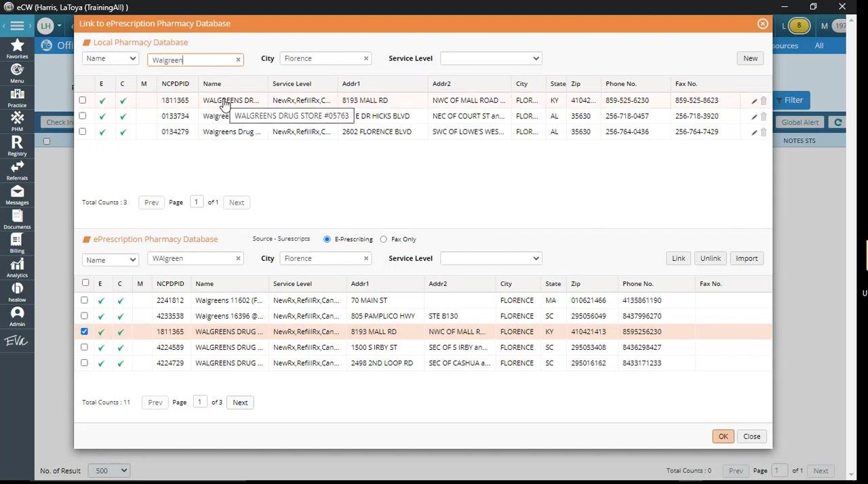Open Favorites in the left sidebar

(17, 49)
